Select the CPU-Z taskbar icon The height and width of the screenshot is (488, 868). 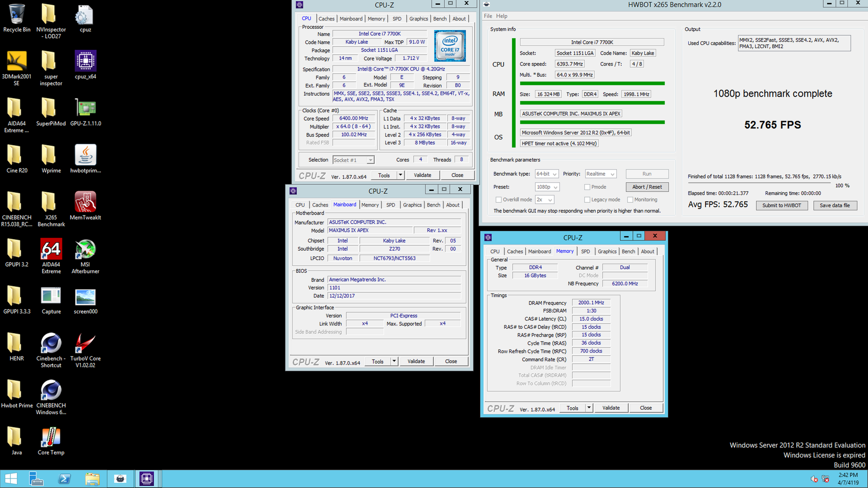pyautogui.click(x=146, y=479)
